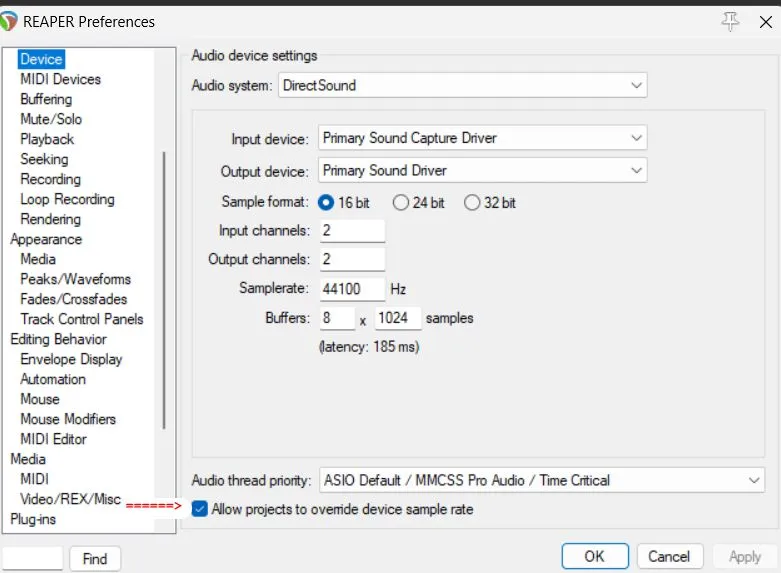This screenshot has width=781, height=573.
Task: Open the Buffering preferences page
Action: 46,99
